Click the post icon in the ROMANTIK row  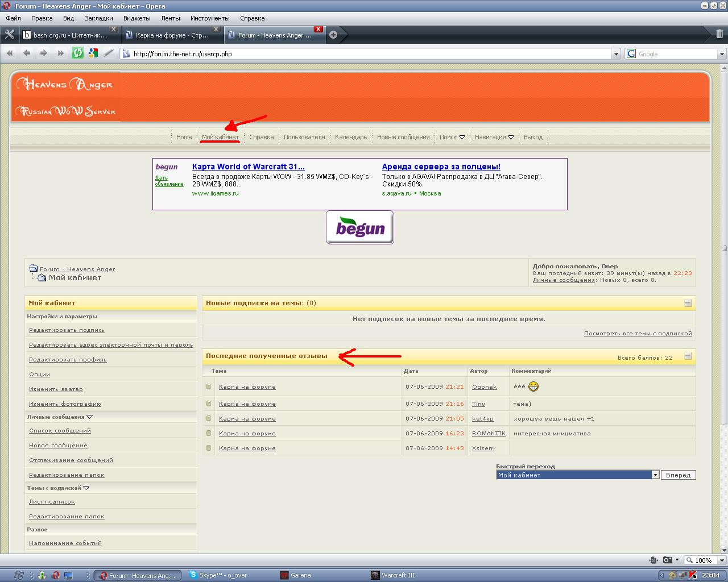pos(209,434)
